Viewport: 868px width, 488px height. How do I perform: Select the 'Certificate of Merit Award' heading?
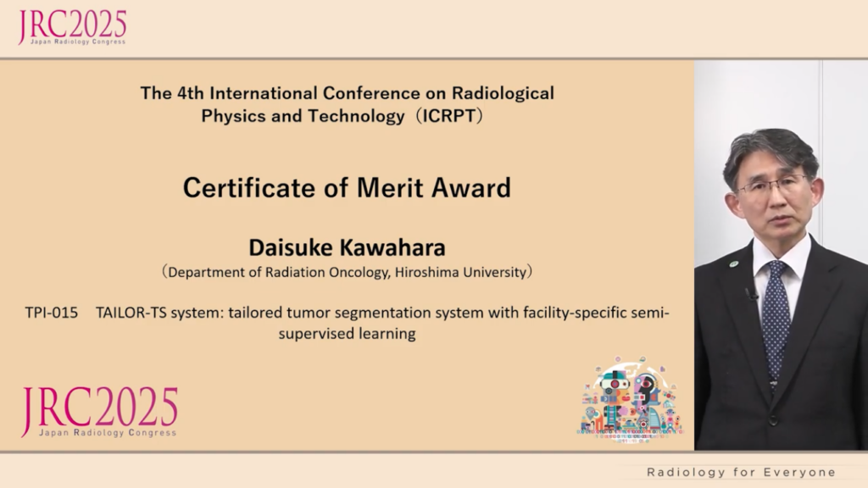[347, 187]
